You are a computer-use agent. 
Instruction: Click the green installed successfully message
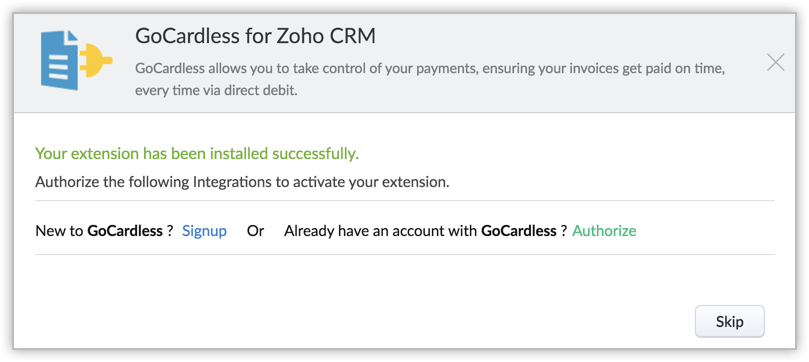pos(197,154)
